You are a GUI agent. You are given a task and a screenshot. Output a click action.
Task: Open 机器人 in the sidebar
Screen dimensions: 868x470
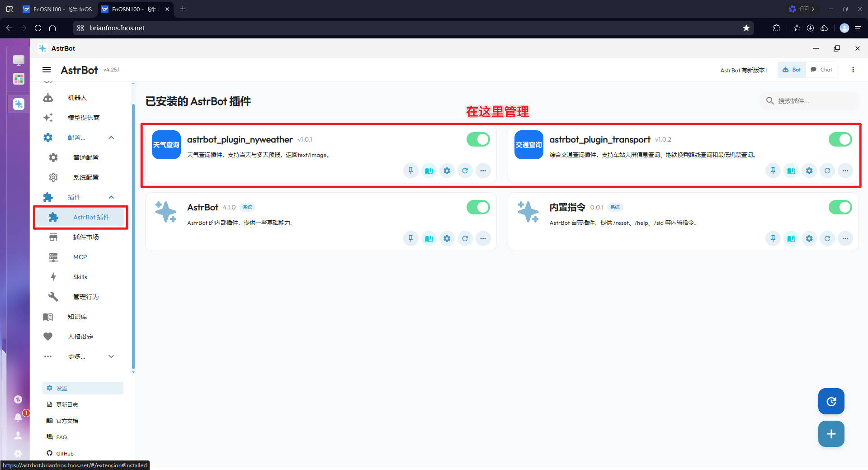80,98
